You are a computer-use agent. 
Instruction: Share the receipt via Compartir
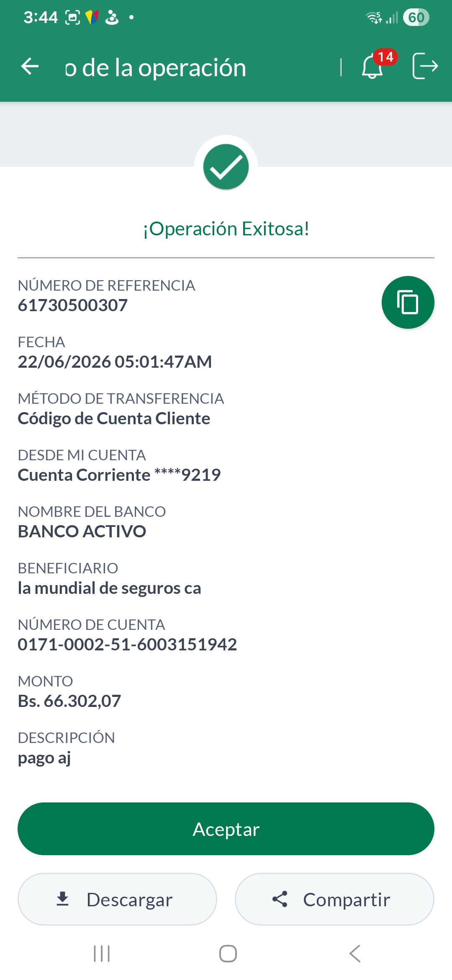334,899
